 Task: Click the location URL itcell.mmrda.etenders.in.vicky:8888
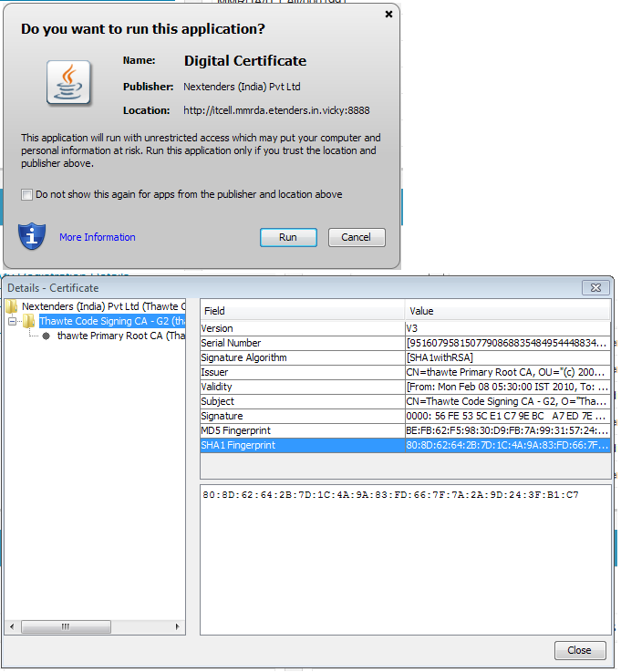(x=276, y=110)
